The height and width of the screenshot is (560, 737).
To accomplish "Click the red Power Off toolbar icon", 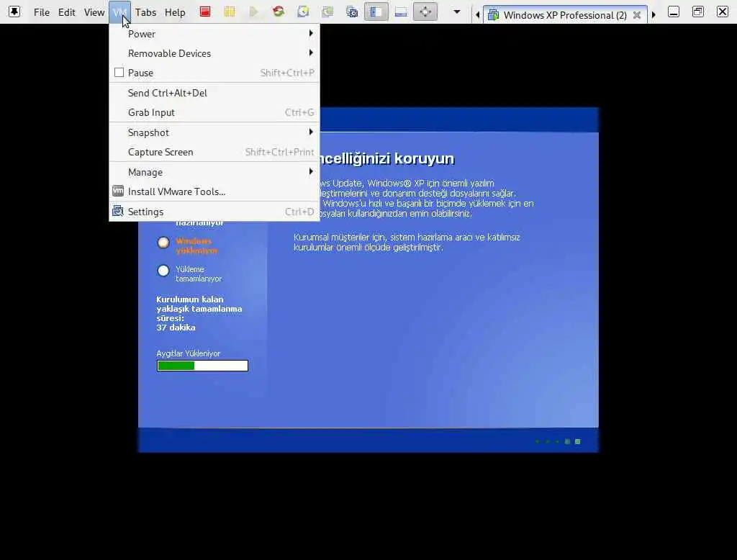I will point(205,12).
